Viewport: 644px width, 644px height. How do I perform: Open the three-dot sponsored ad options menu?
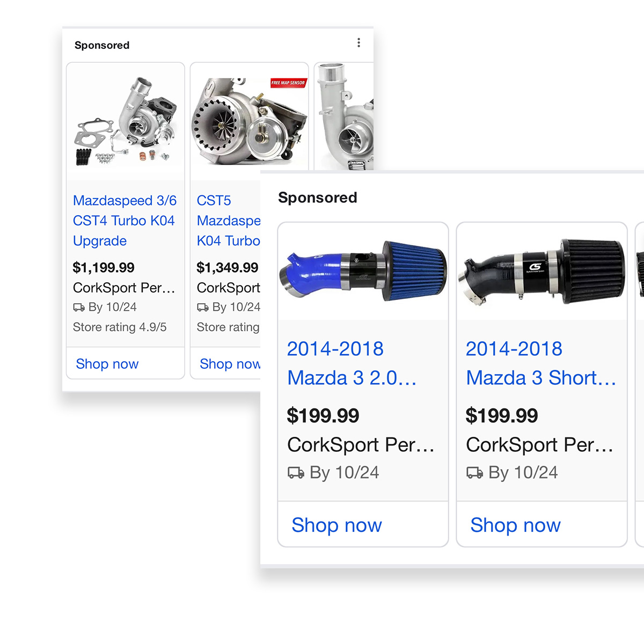point(358,43)
